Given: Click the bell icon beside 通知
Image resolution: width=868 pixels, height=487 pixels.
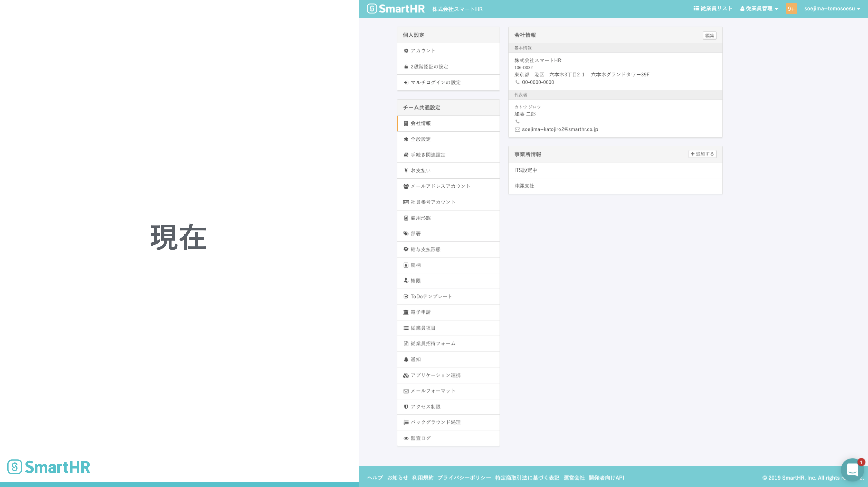Looking at the screenshot, I should (x=406, y=359).
